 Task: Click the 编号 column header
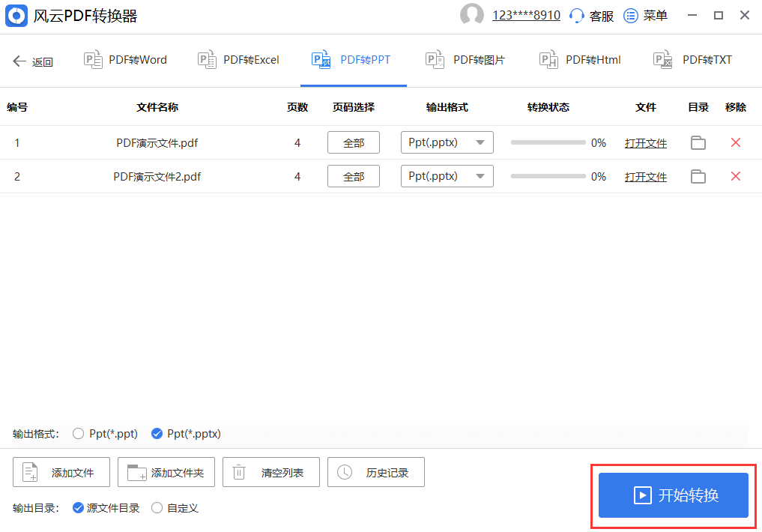17,107
